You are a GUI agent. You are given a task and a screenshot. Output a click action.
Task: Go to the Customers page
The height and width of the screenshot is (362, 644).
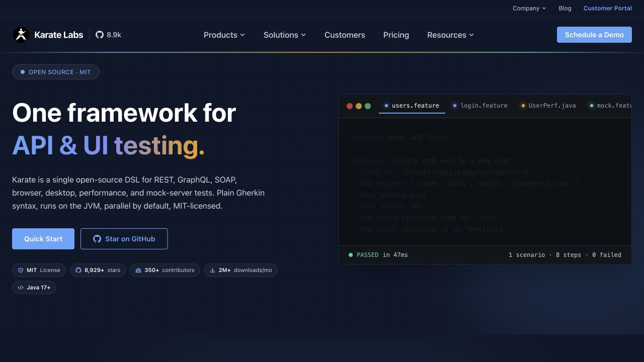click(x=345, y=35)
